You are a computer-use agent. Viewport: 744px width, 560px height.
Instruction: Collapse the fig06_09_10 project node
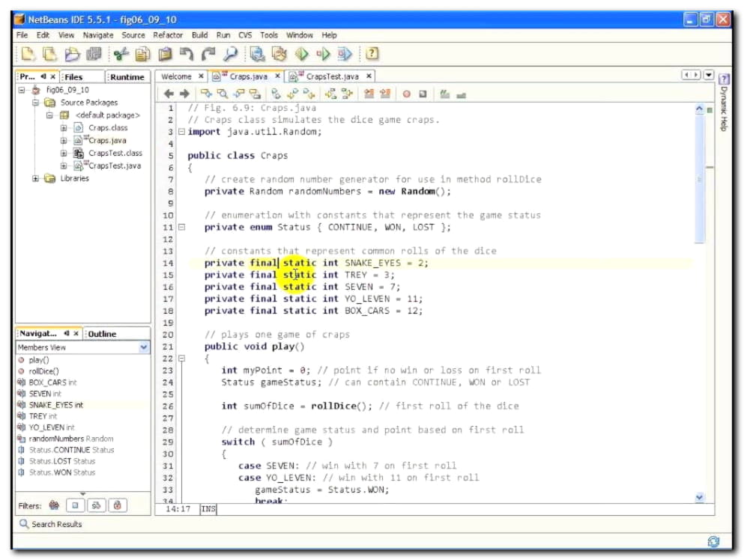(22, 90)
